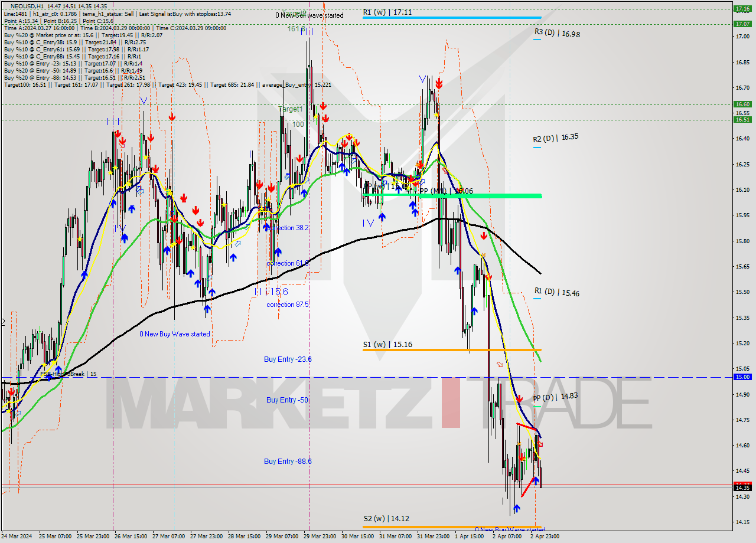
Task: Select the 'R3 (D) | 16.98' pivot label
Action: pyautogui.click(x=557, y=34)
